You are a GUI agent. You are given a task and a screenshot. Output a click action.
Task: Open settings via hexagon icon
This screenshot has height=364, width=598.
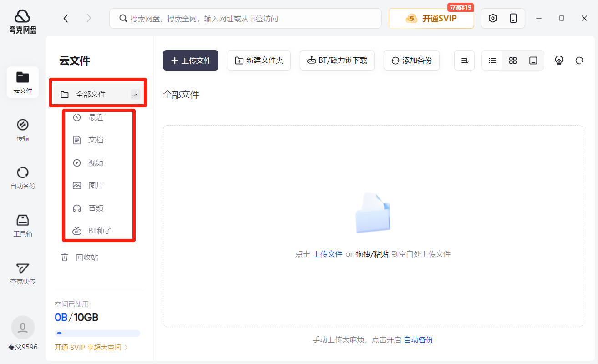pos(492,18)
